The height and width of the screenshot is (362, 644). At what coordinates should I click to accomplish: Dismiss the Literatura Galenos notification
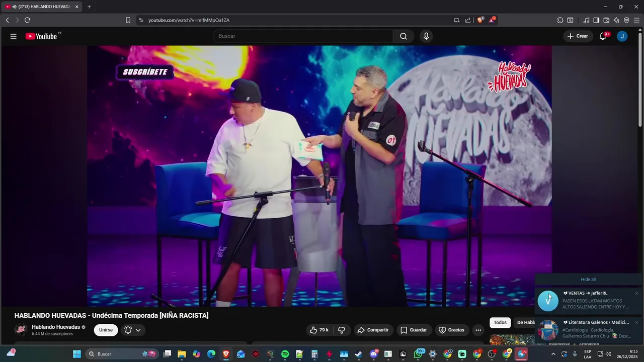click(x=636, y=322)
